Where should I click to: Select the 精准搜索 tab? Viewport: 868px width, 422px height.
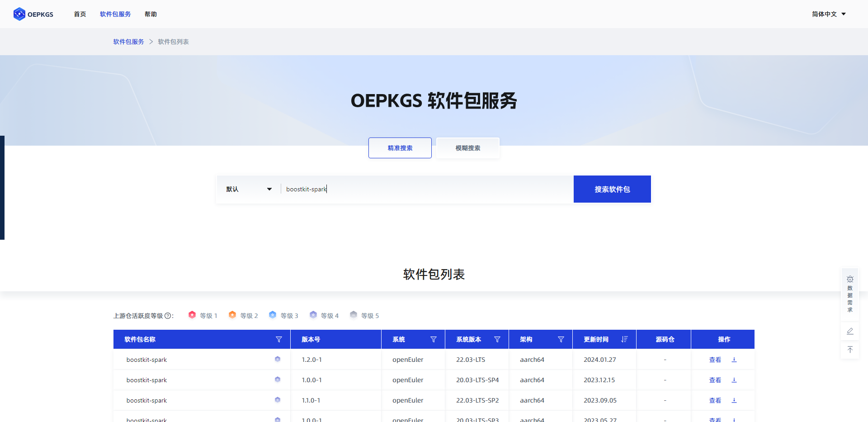coord(400,148)
